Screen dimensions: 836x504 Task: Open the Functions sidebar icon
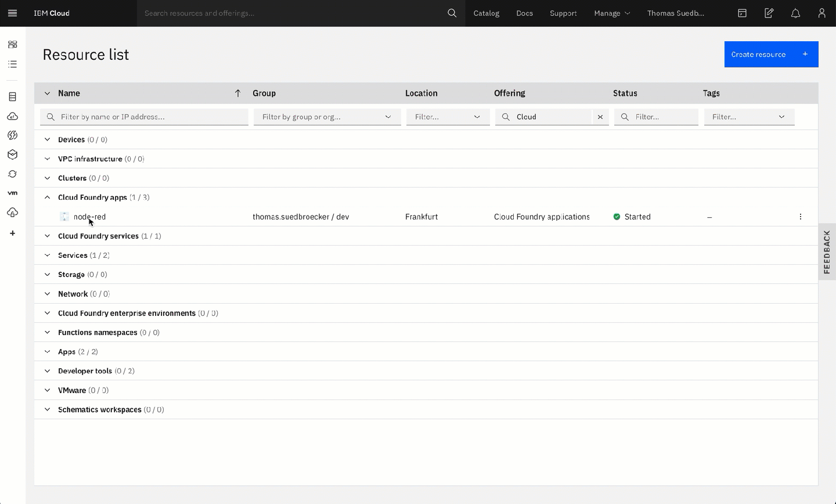[12, 135]
